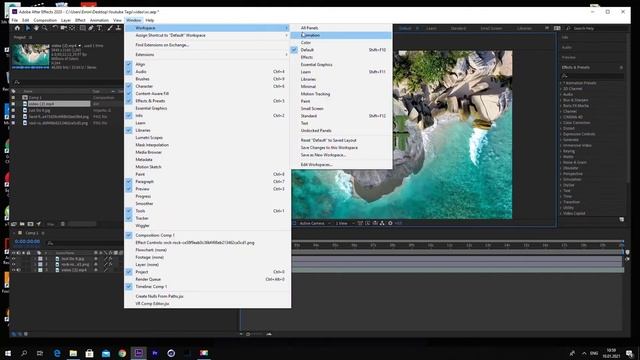Select the Rectangle shape tool
Viewport: 640px width, 360px height.
pyautogui.click(x=82, y=28)
